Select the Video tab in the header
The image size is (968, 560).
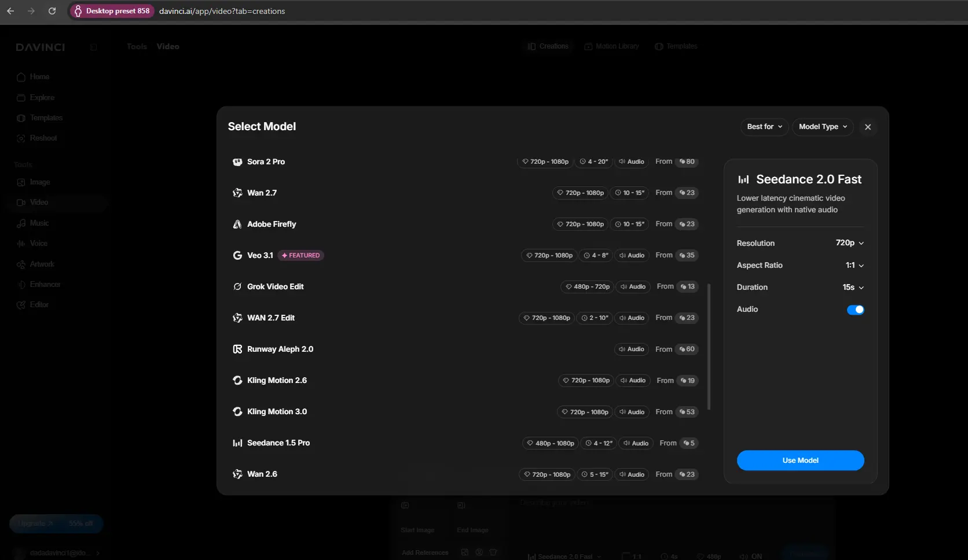click(168, 47)
